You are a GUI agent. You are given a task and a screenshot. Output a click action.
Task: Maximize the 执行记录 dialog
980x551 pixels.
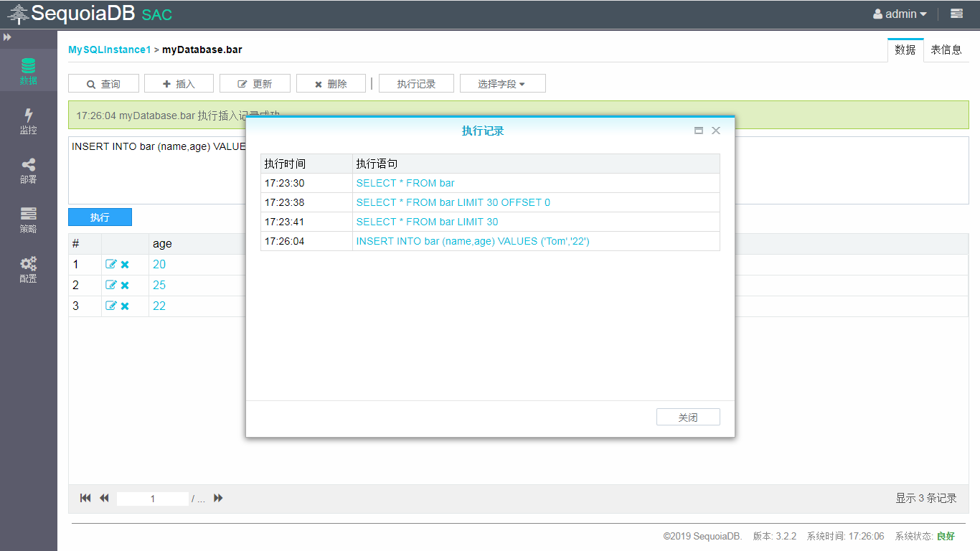coord(699,131)
